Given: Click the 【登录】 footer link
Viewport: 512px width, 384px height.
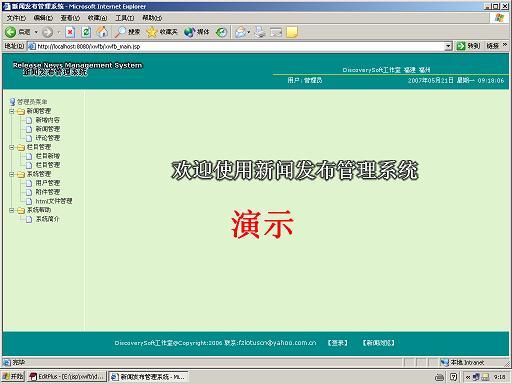Looking at the screenshot, I should (337, 343).
